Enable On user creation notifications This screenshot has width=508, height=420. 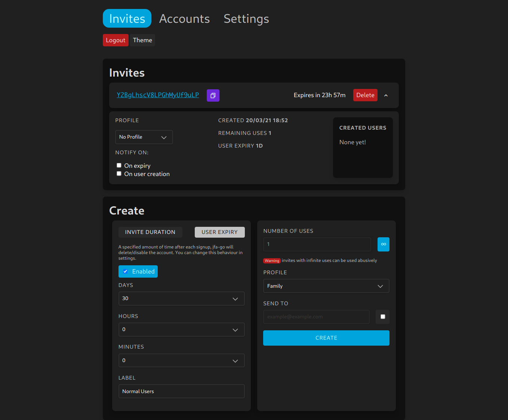[119, 173]
